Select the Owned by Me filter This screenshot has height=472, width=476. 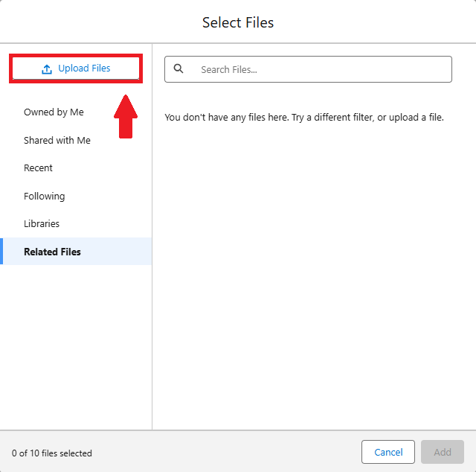(x=54, y=112)
